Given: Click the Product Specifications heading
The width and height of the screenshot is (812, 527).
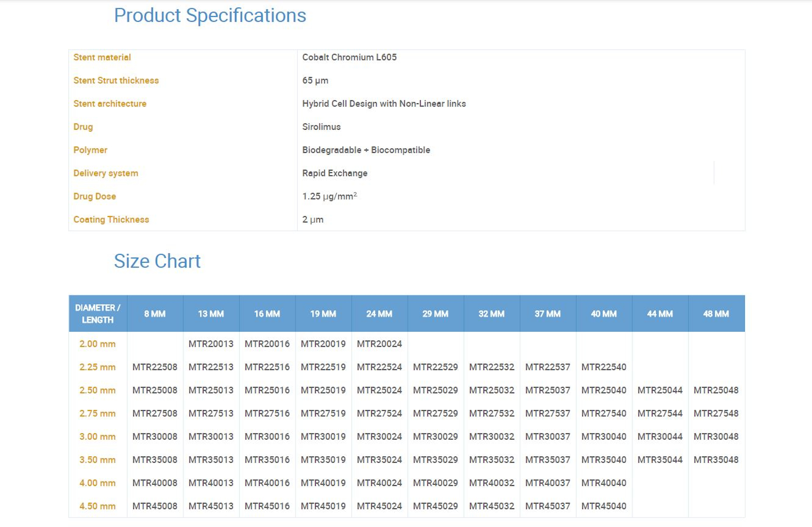Looking at the screenshot, I should (210, 16).
